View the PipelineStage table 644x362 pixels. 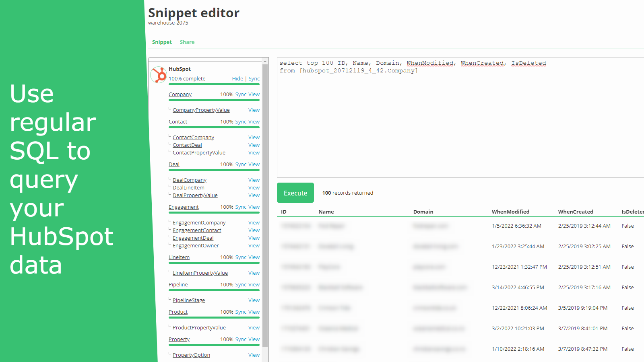pos(254,300)
